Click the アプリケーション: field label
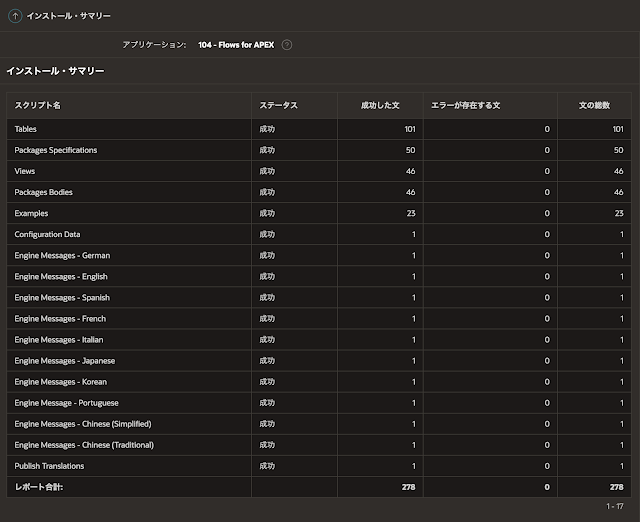The width and height of the screenshot is (640, 522). [154, 45]
